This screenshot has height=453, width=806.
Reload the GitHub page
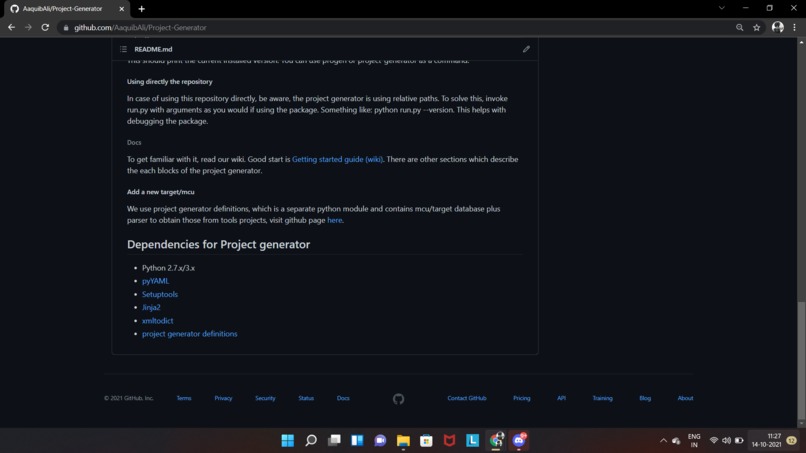click(45, 27)
